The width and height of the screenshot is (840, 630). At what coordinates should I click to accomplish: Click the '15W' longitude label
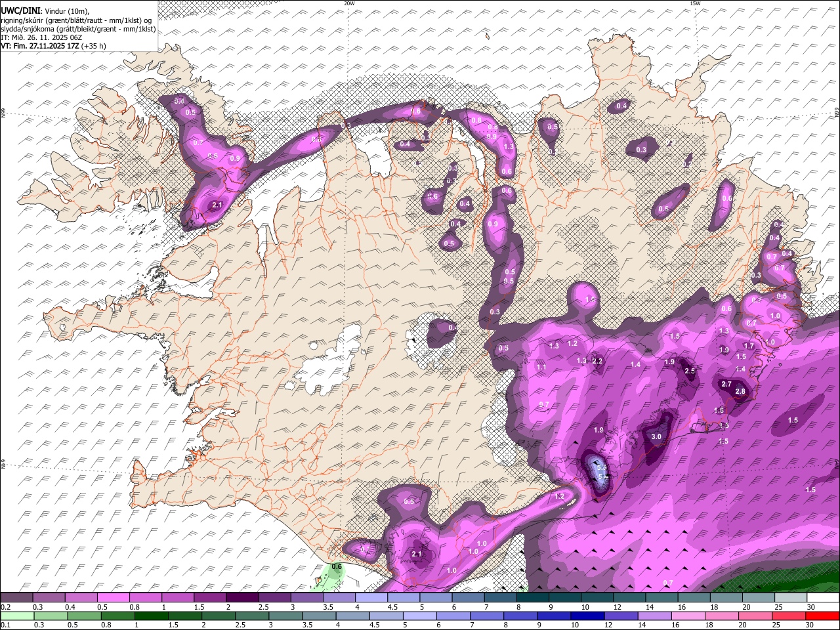coord(695,3)
